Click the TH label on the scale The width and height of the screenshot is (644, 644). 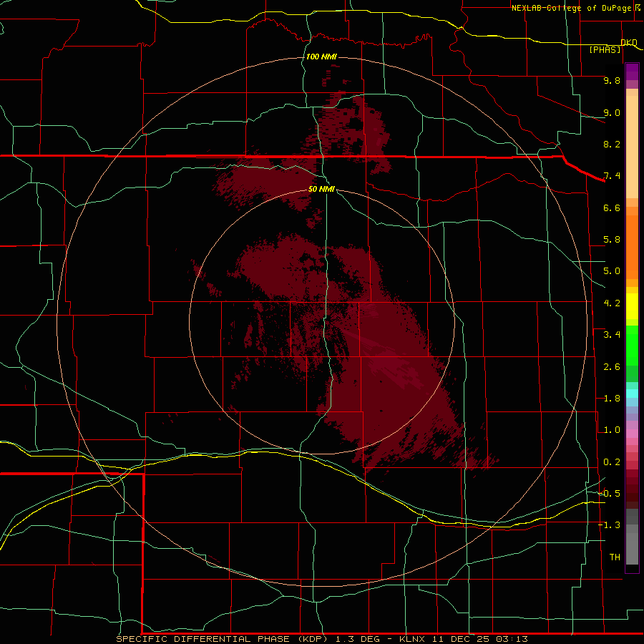[615, 557]
